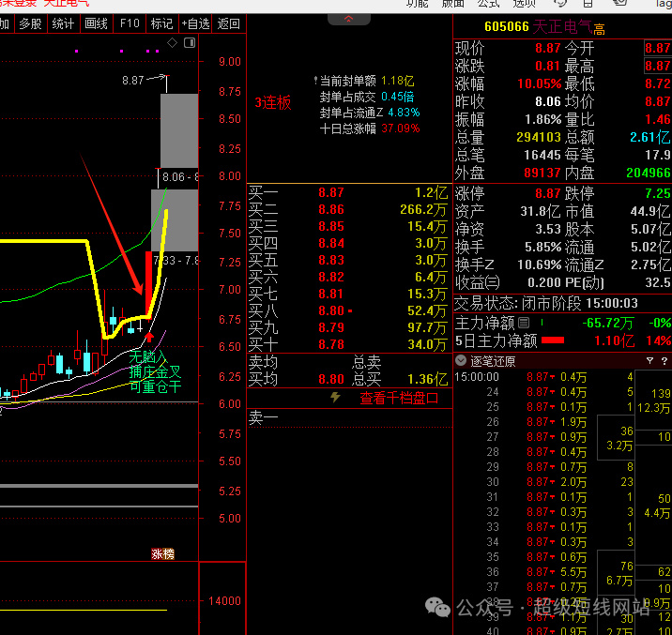Click the lightning bolt icon beside 查看千档盘口

335,398
